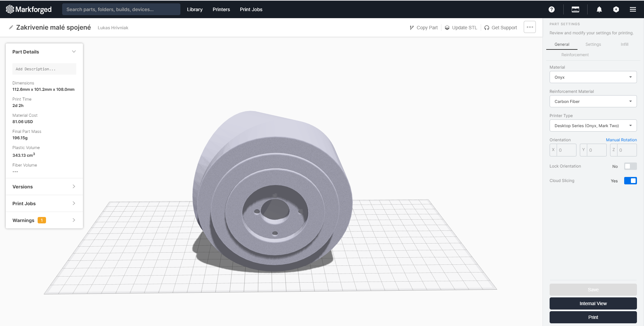Image resolution: width=644 pixels, height=326 pixels.
Task: Collapse the Part Details panel
Action: coord(74,51)
